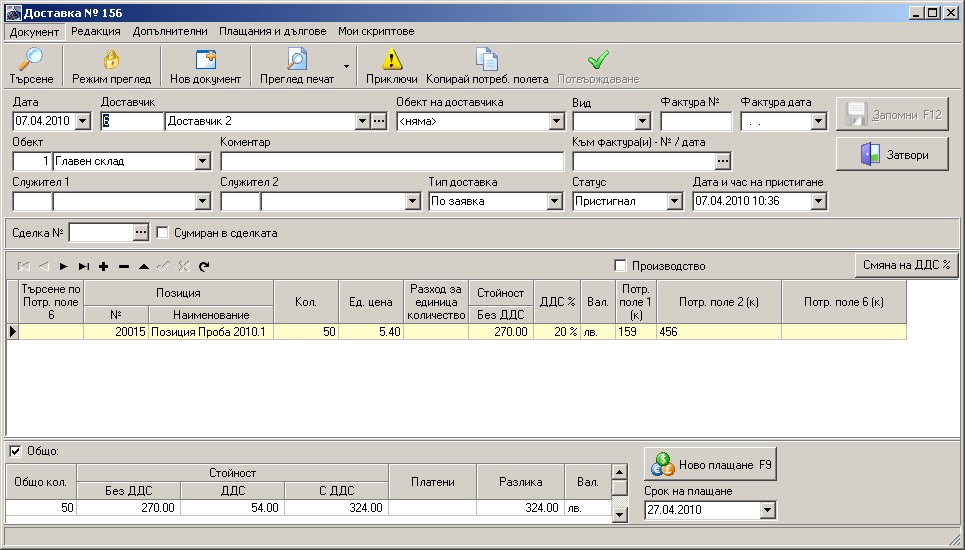Open the Служител 2 dropdown
The height and width of the screenshot is (550, 965).
412,201
